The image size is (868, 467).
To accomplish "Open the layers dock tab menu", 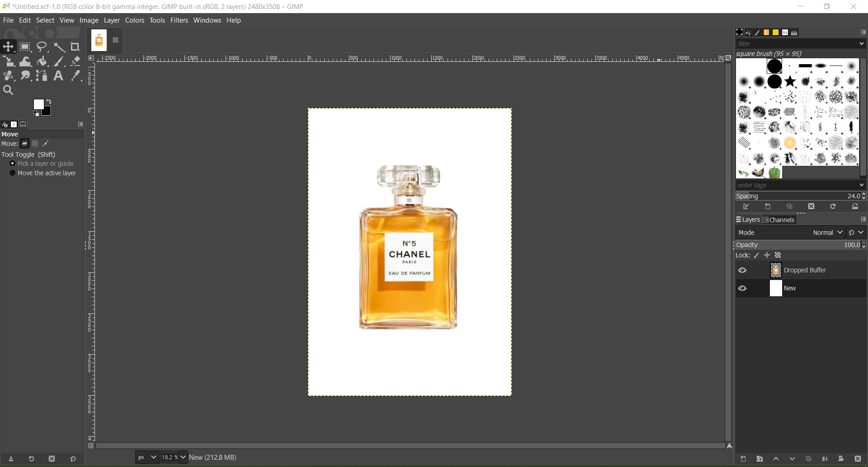I will [x=863, y=219].
